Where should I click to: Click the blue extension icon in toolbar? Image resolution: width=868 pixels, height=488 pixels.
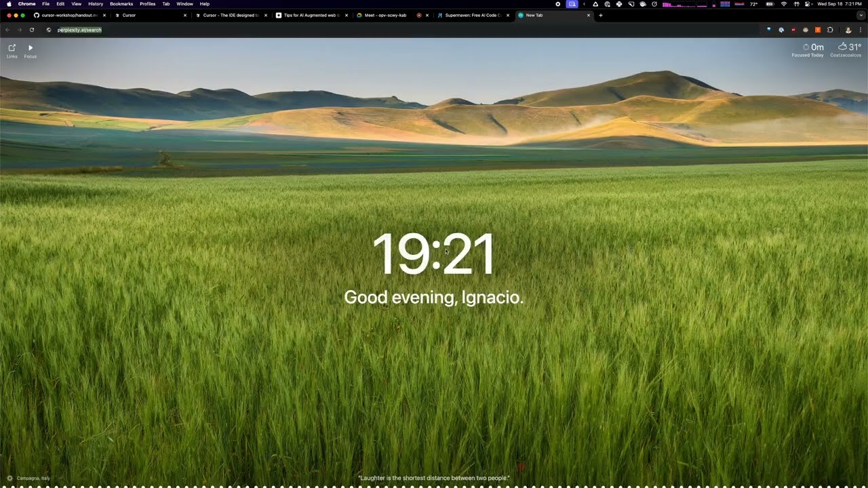coord(769,30)
